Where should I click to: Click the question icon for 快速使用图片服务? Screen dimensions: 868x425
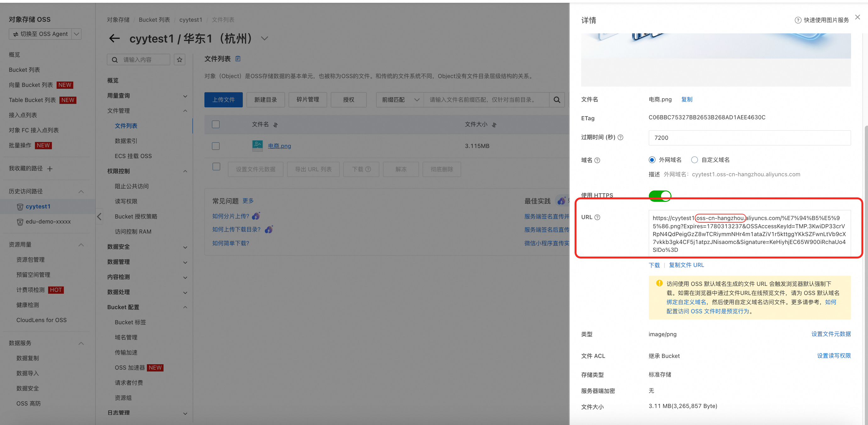(x=798, y=20)
